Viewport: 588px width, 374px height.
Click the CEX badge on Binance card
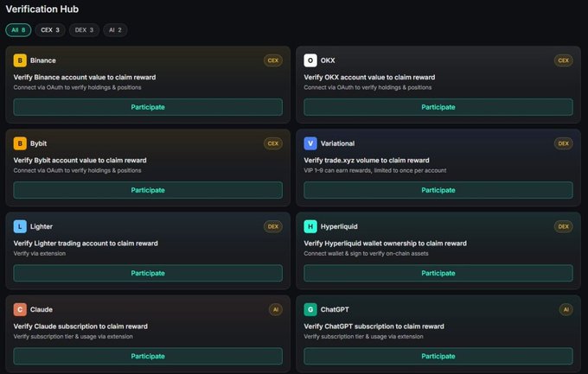click(273, 60)
